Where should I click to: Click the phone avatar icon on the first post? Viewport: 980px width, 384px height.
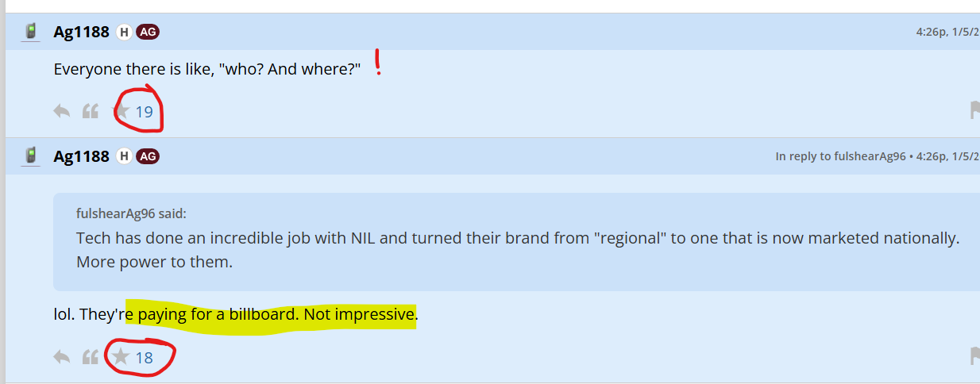point(31,32)
